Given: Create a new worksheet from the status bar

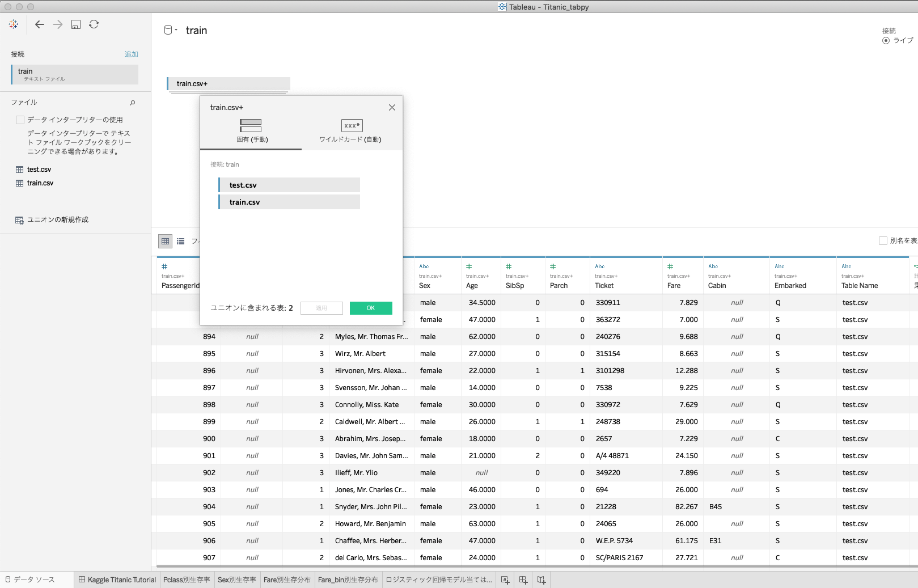Looking at the screenshot, I should pos(505,579).
